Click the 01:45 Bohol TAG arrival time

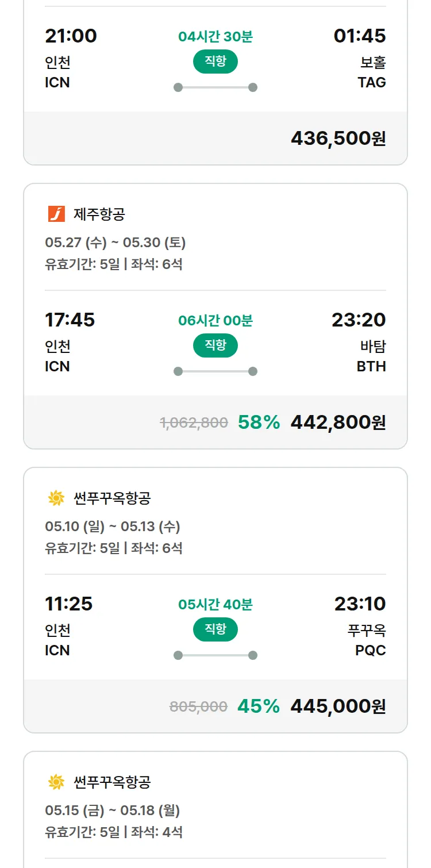[360, 36]
